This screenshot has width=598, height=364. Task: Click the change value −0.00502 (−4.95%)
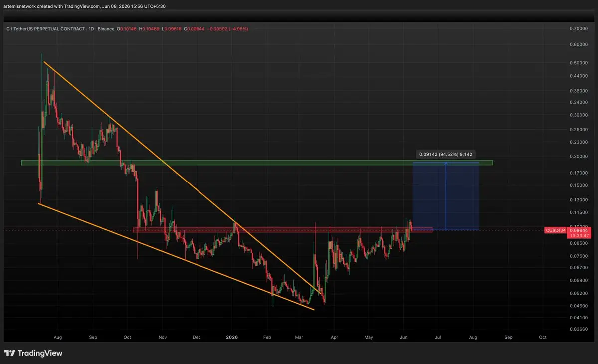click(x=228, y=29)
